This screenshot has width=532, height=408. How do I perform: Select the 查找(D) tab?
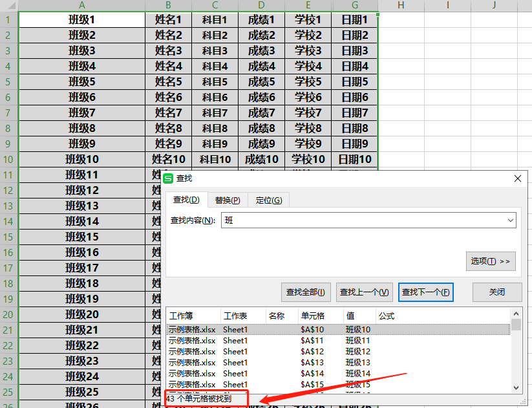coord(186,200)
